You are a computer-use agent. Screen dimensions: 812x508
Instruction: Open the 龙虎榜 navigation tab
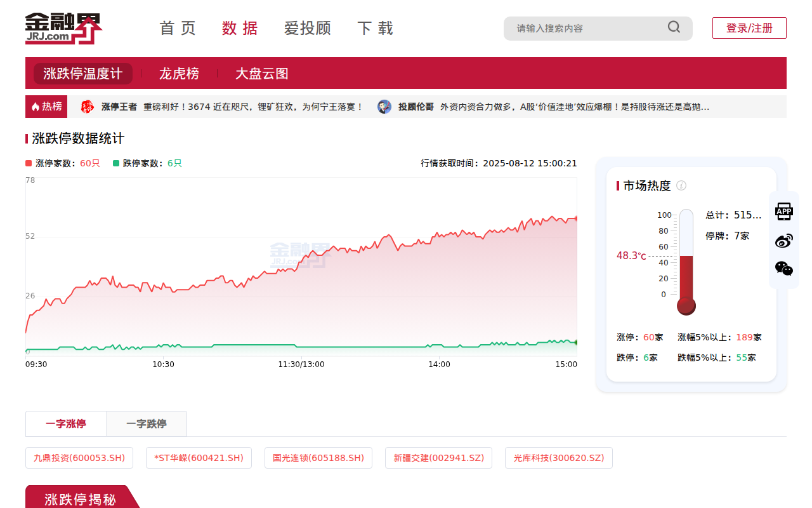tap(179, 74)
